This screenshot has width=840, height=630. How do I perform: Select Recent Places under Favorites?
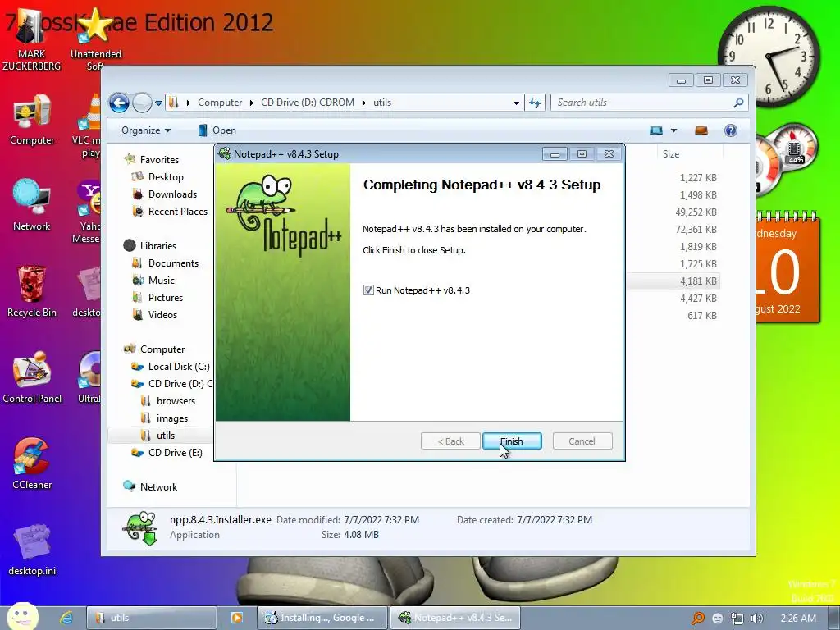pos(178,211)
